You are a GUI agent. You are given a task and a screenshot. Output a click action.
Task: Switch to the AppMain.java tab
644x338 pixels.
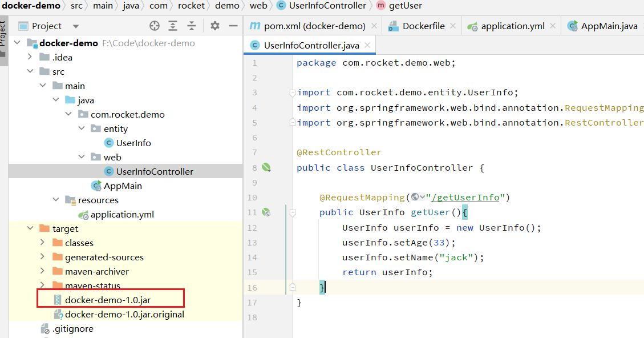click(602, 26)
